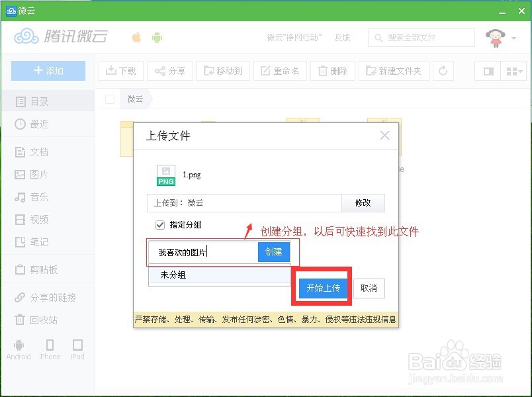Open the 回收站 recycle bin section
532x397 pixels.
(x=36, y=321)
